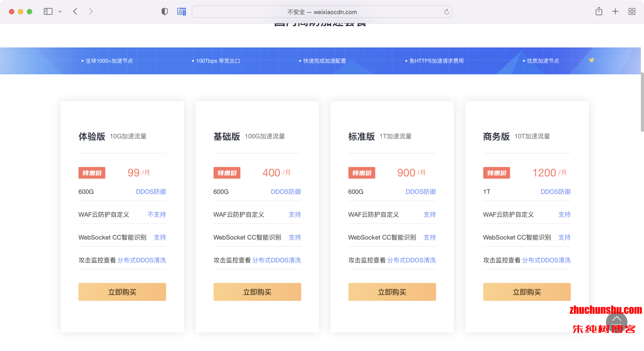Screen dimensions: 644x351
Task: Click DDOS防御 link in 标准版 card
Action: click(x=421, y=192)
